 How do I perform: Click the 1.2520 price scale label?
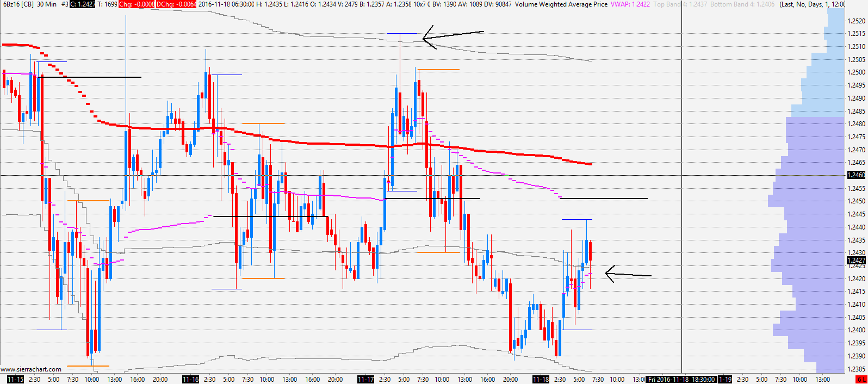[857, 21]
